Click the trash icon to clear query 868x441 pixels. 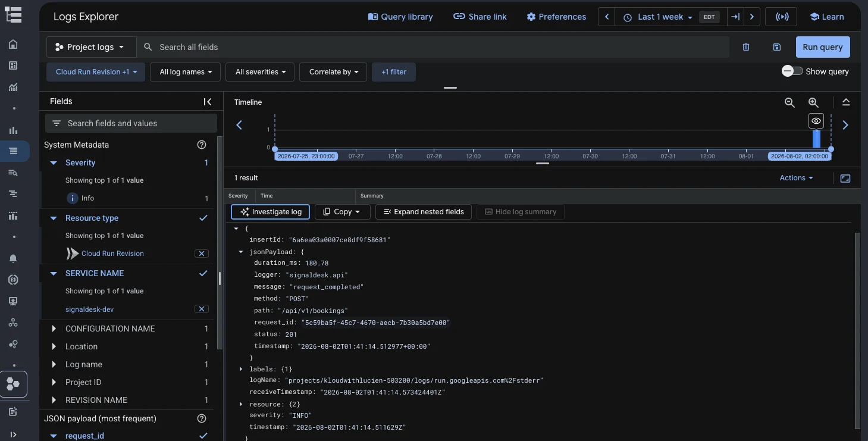click(746, 47)
